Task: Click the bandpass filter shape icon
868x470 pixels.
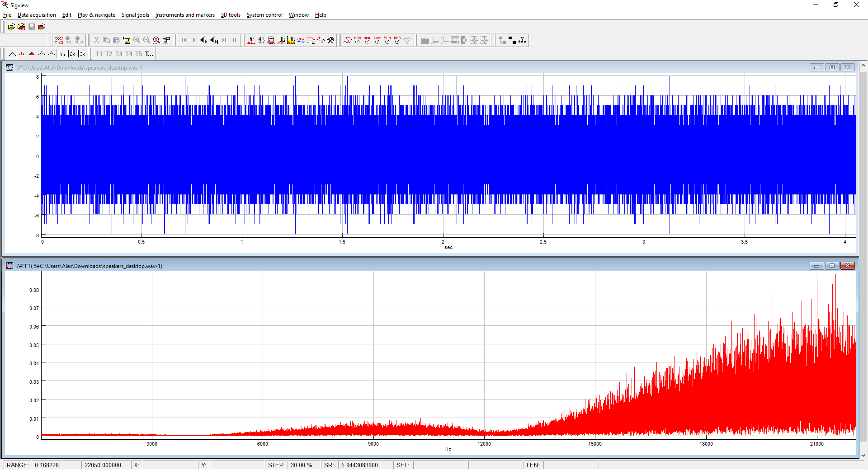Action: [x=311, y=40]
